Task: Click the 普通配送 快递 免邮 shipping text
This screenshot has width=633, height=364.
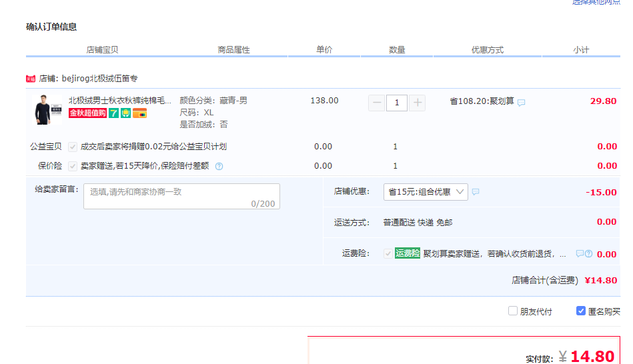Action: [418, 223]
